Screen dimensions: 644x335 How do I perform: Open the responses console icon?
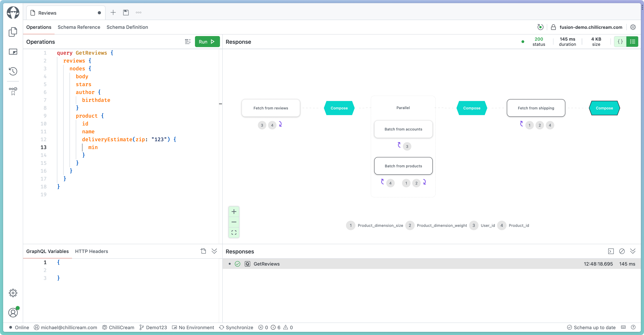611,251
